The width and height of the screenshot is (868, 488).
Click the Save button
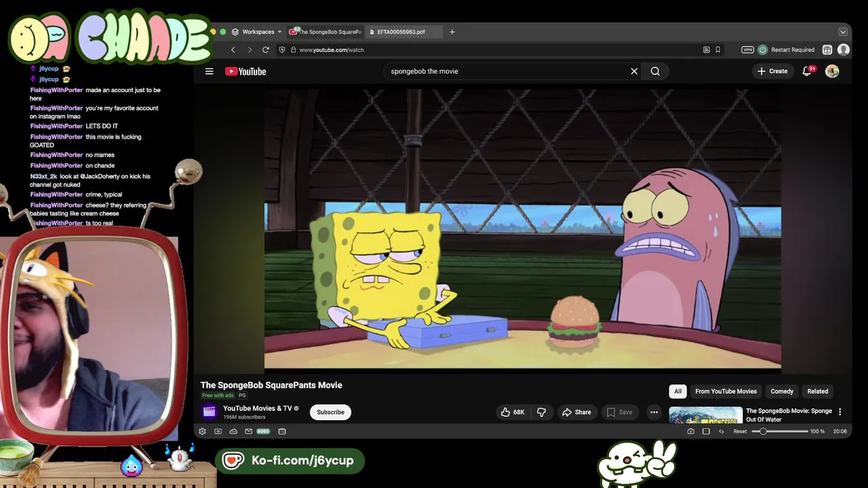point(620,412)
